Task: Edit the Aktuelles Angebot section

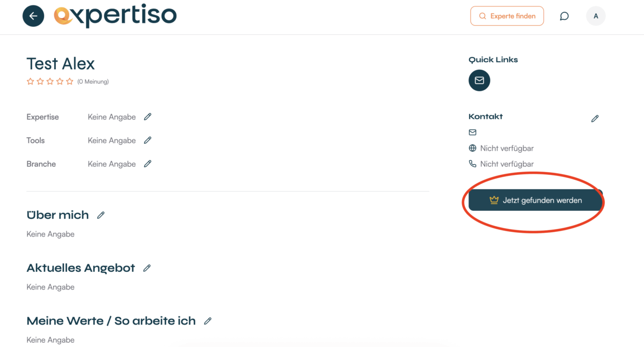Action: pyautogui.click(x=147, y=268)
